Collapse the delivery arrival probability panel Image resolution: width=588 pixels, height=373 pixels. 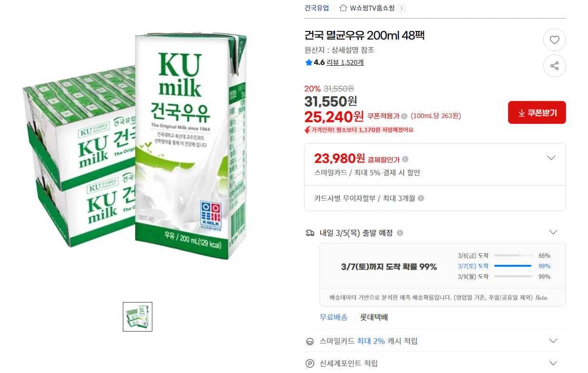tap(553, 232)
